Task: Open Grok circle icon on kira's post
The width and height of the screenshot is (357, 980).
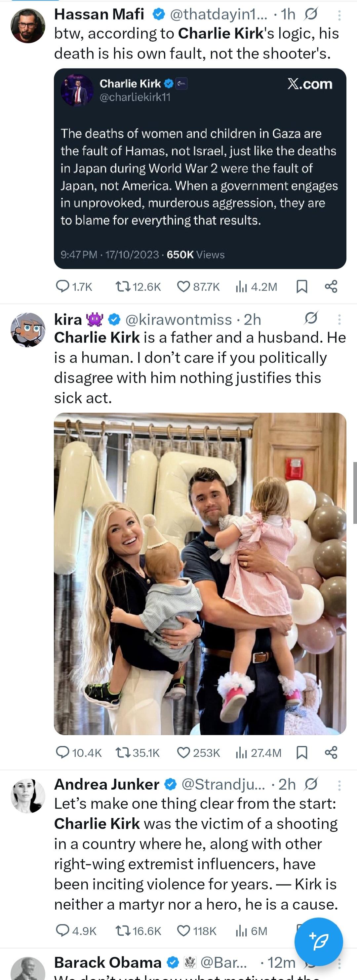Action: click(x=311, y=318)
